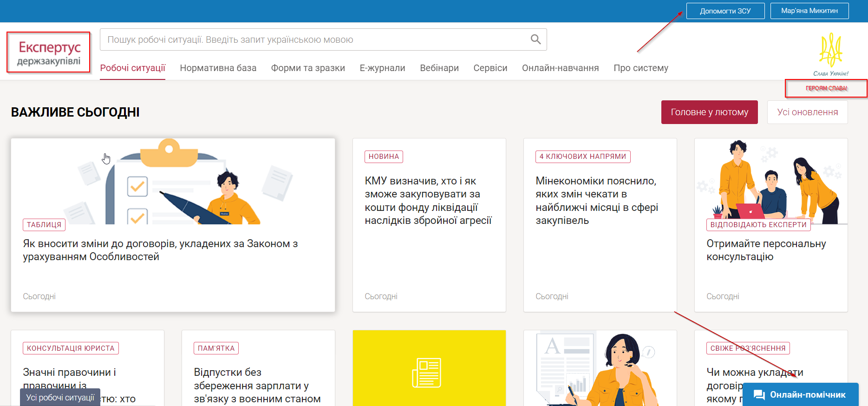This screenshot has width=868, height=406.
Task: Click Сьогодні date under КМУ news
Action: click(x=381, y=296)
